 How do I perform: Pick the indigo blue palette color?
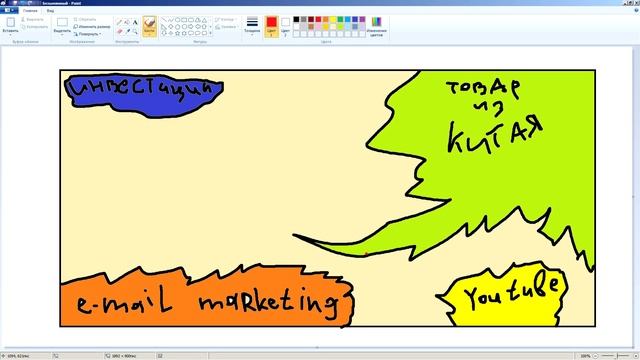click(x=355, y=19)
